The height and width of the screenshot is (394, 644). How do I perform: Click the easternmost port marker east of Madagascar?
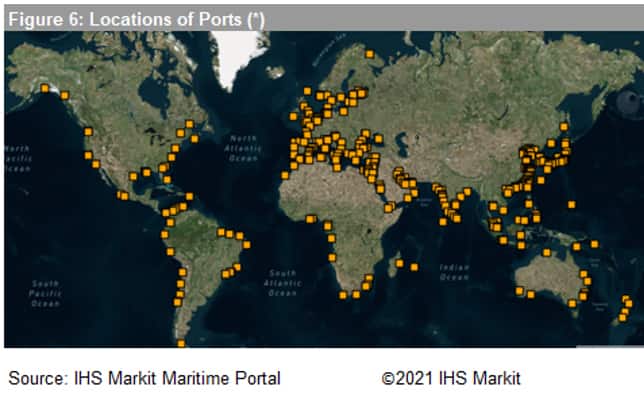(414, 267)
